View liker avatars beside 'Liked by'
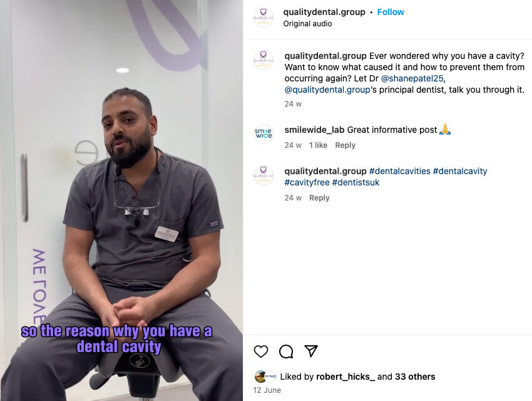532x401 pixels. tap(265, 377)
